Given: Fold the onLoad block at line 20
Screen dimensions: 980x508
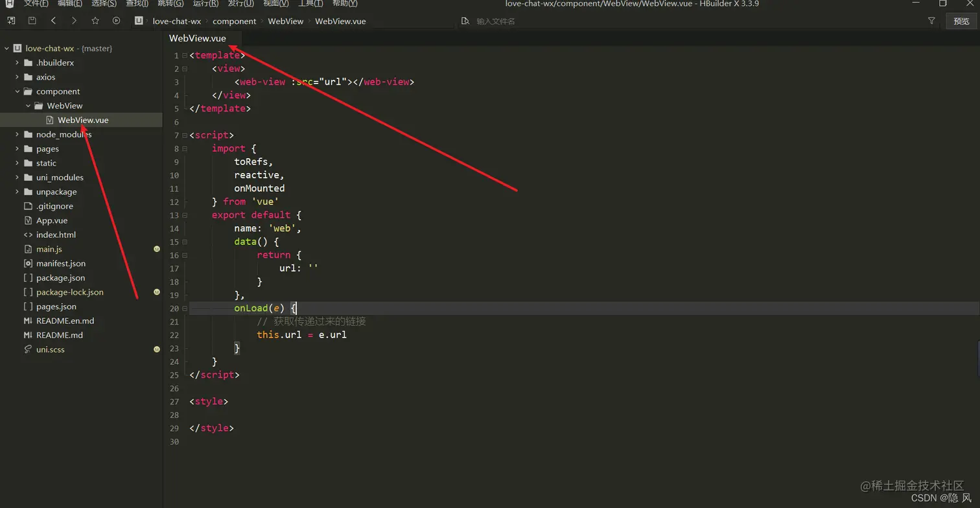Looking at the screenshot, I should pos(185,308).
